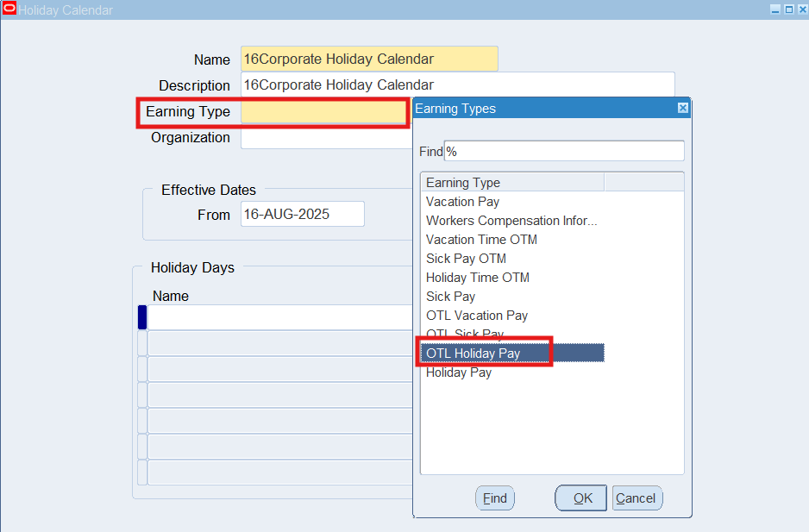Focus the Earning Type input field
This screenshot has width=809, height=532.
(323, 112)
